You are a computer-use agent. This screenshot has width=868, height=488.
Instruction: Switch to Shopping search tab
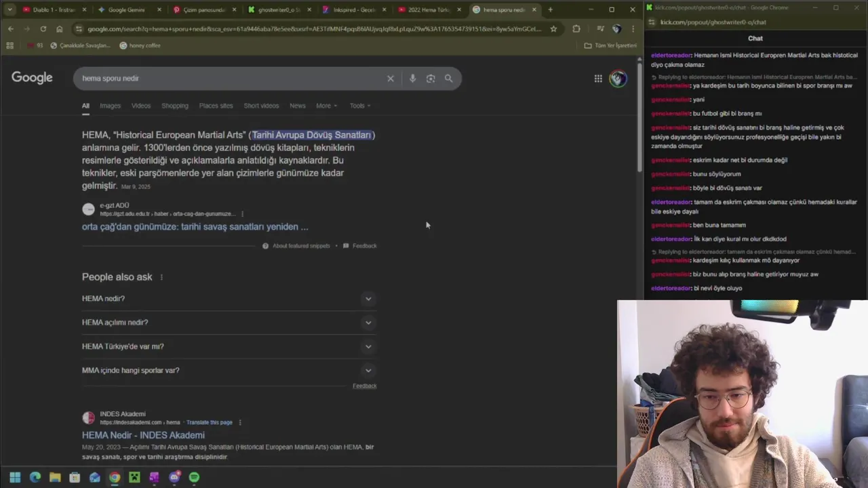click(175, 106)
